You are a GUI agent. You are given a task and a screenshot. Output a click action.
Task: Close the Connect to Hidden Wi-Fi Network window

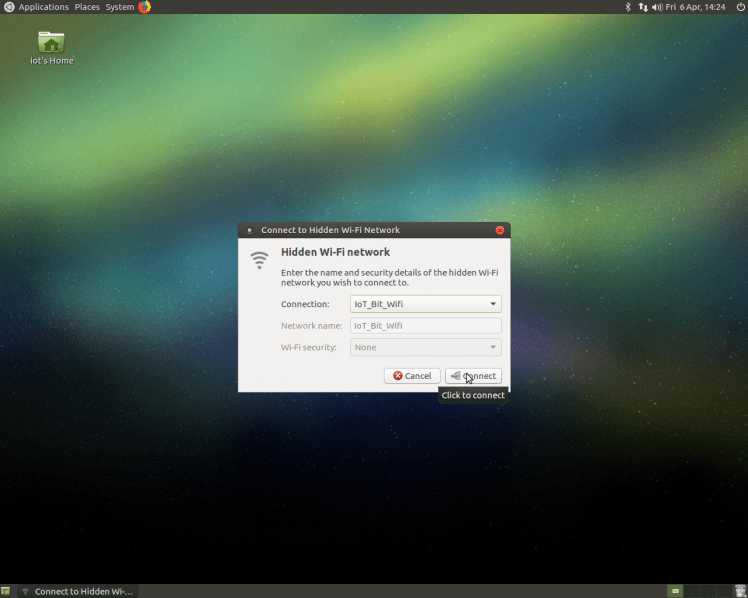point(499,230)
